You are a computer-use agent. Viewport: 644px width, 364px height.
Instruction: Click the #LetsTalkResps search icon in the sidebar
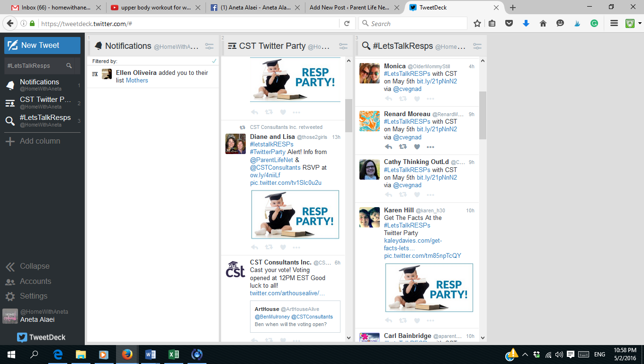pyautogui.click(x=9, y=121)
